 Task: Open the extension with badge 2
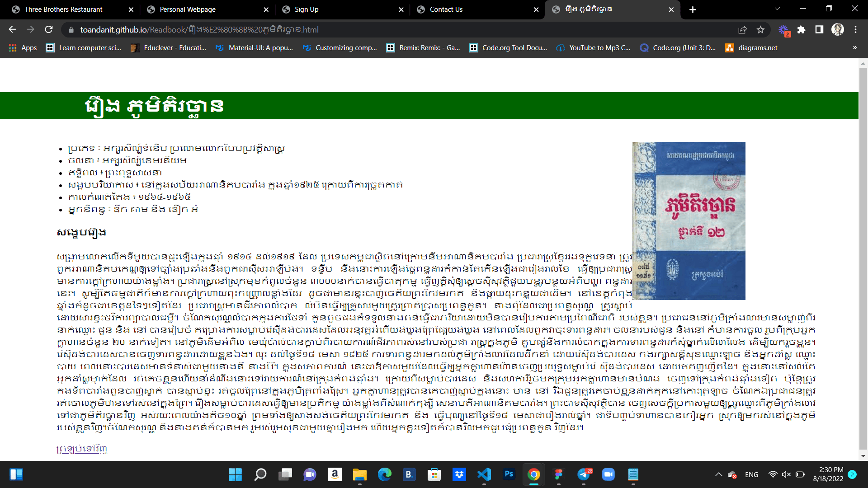784,30
